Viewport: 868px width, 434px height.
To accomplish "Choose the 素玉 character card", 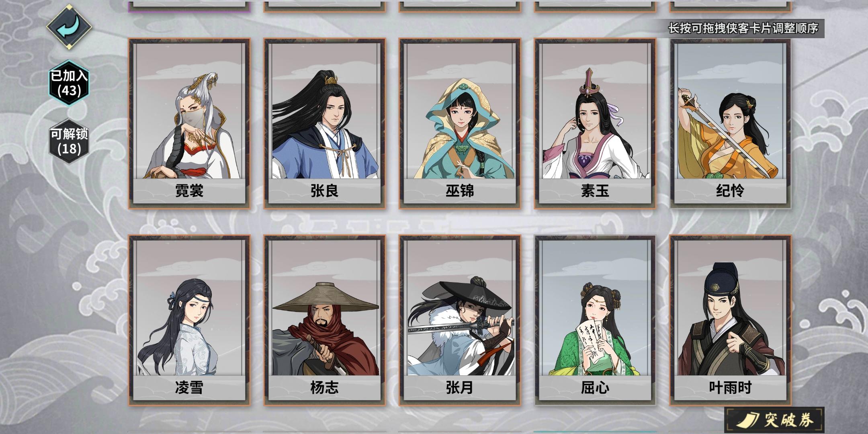I will coord(595,123).
